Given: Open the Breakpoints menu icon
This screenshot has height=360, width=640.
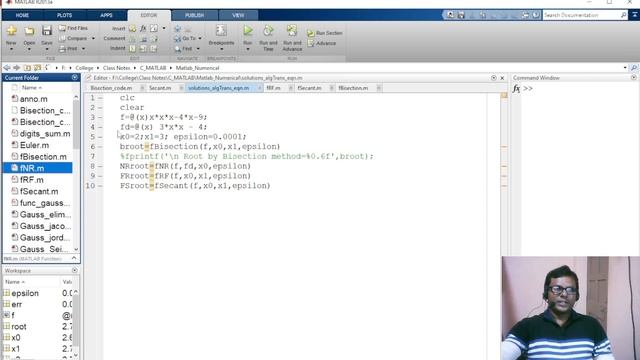Looking at the screenshot, I should click(x=221, y=31).
